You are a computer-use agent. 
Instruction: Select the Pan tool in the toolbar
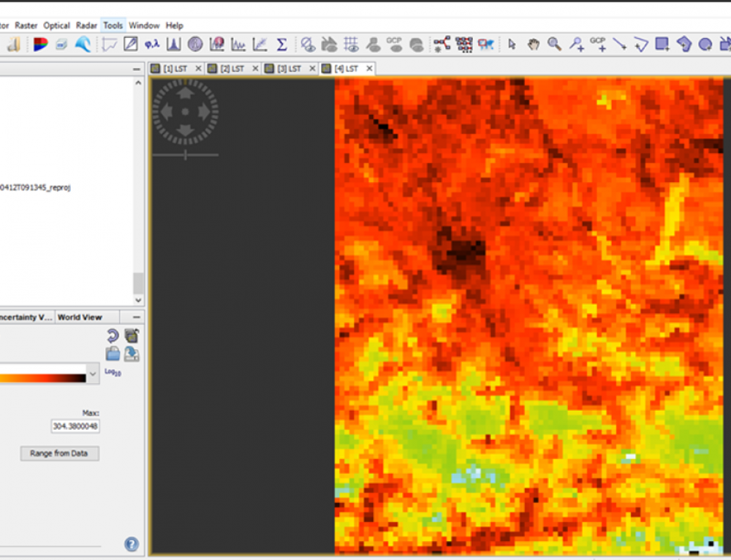click(x=533, y=45)
